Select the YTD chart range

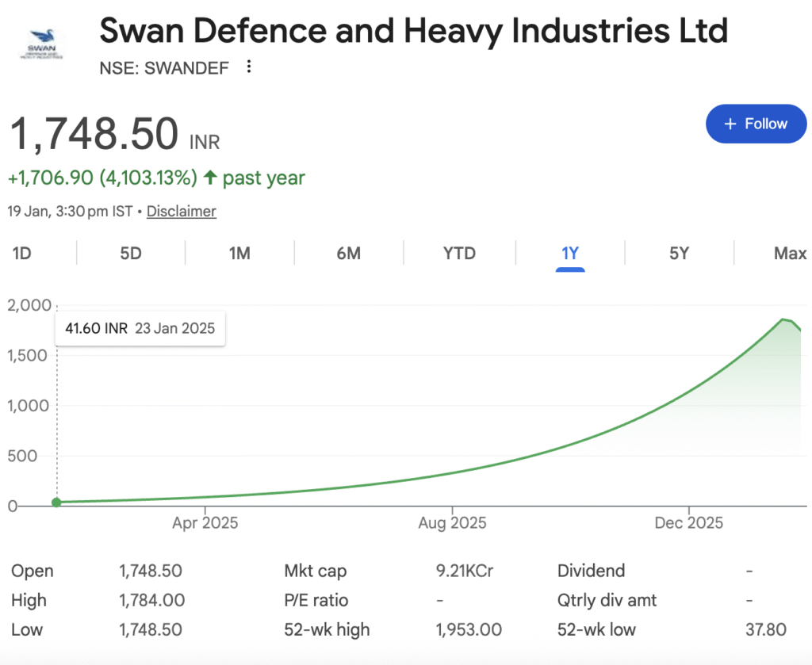[x=459, y=254]
